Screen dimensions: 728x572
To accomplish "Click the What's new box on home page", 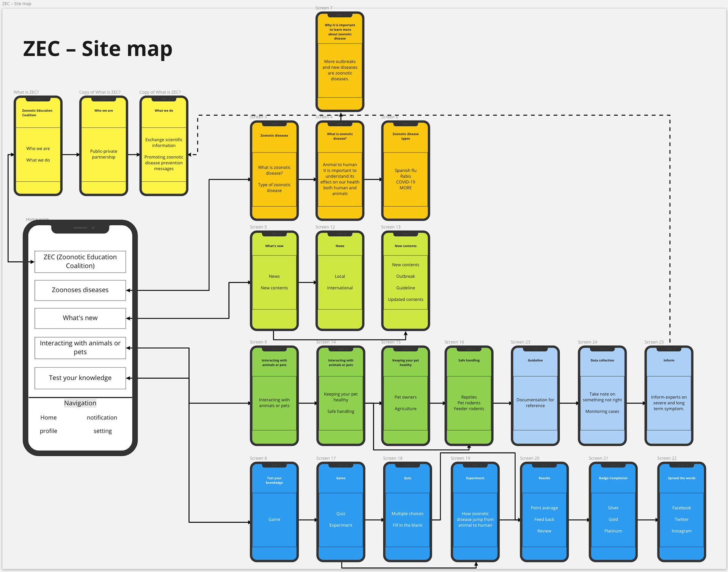I will coord(80,318).
